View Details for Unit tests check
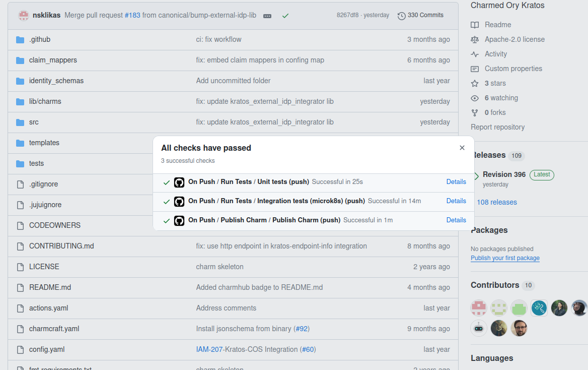This screenshot has height=370, width=588. [456, 182]
